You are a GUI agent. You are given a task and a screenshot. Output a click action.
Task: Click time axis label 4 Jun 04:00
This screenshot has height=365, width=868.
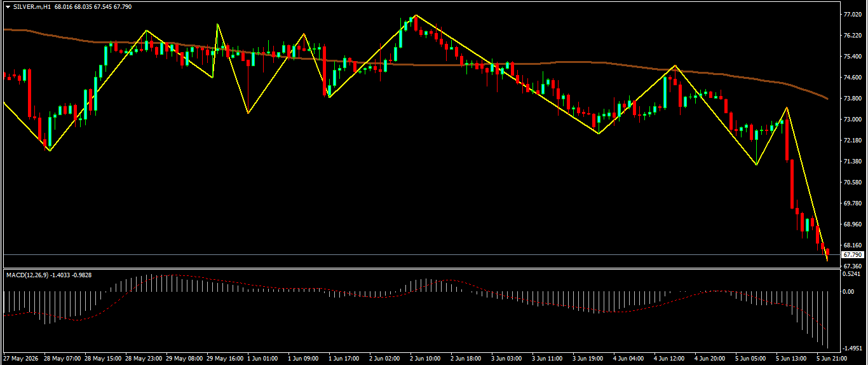(x=628, y=359)
